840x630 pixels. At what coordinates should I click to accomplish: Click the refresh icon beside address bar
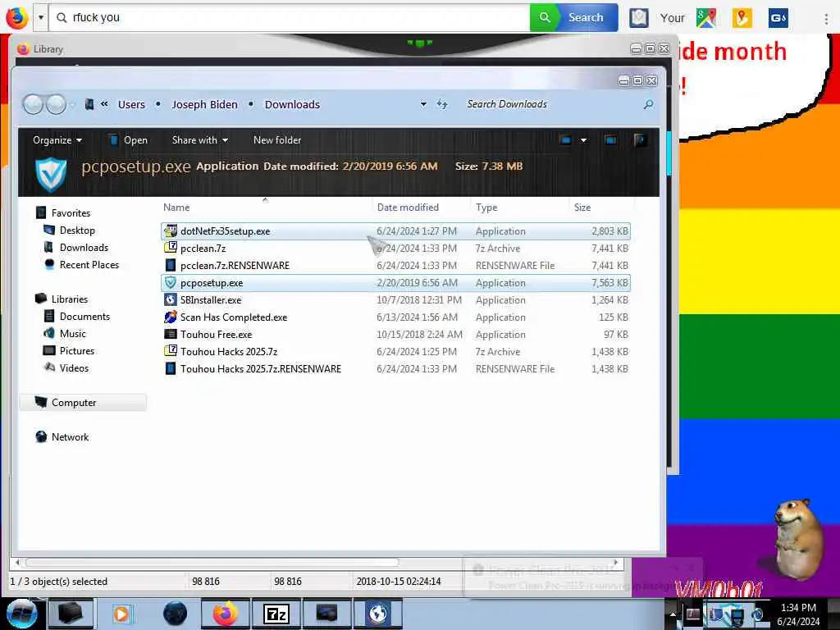click(x=442, y=104)
